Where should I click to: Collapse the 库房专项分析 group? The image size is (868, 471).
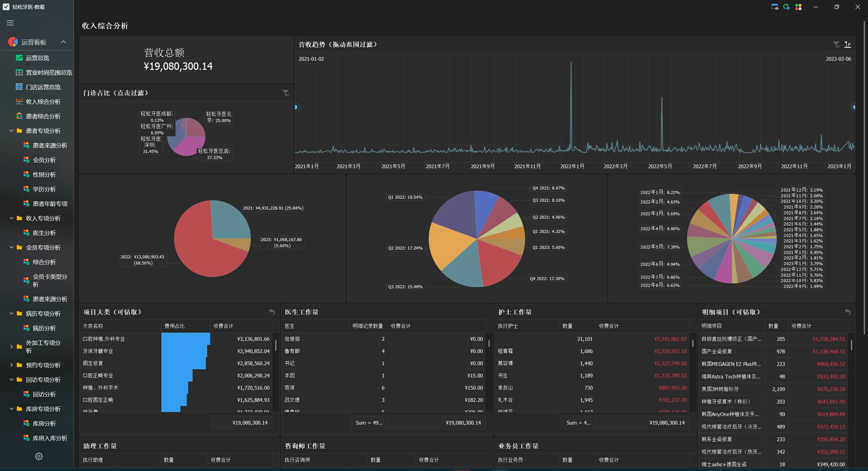(x=12, y=409)
